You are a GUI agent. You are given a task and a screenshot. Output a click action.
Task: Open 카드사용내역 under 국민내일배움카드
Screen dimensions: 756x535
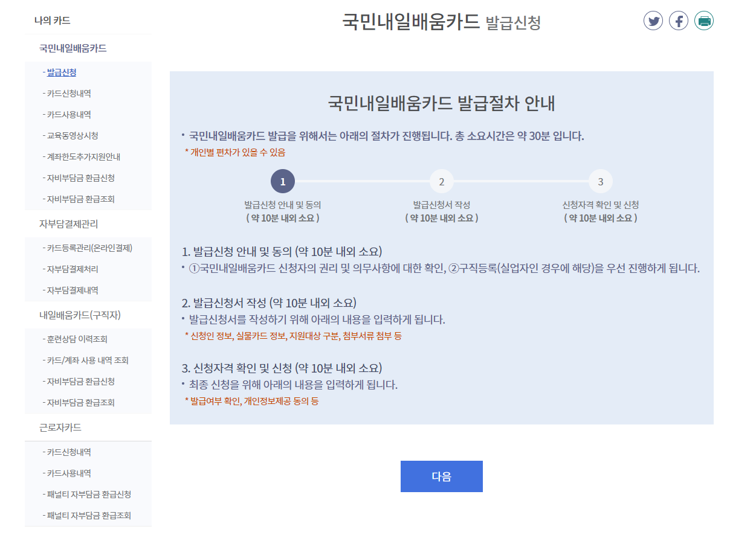point(69,115)
